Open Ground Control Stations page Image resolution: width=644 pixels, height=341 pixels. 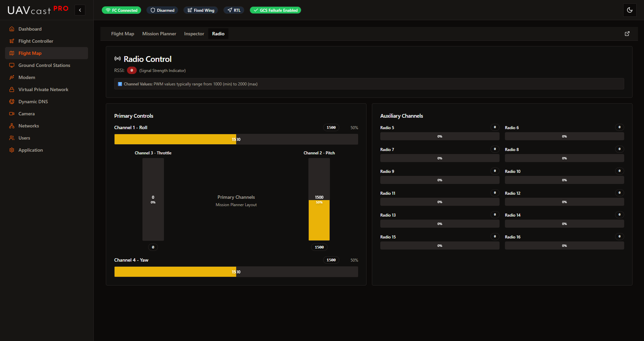[x=44, y=65]
